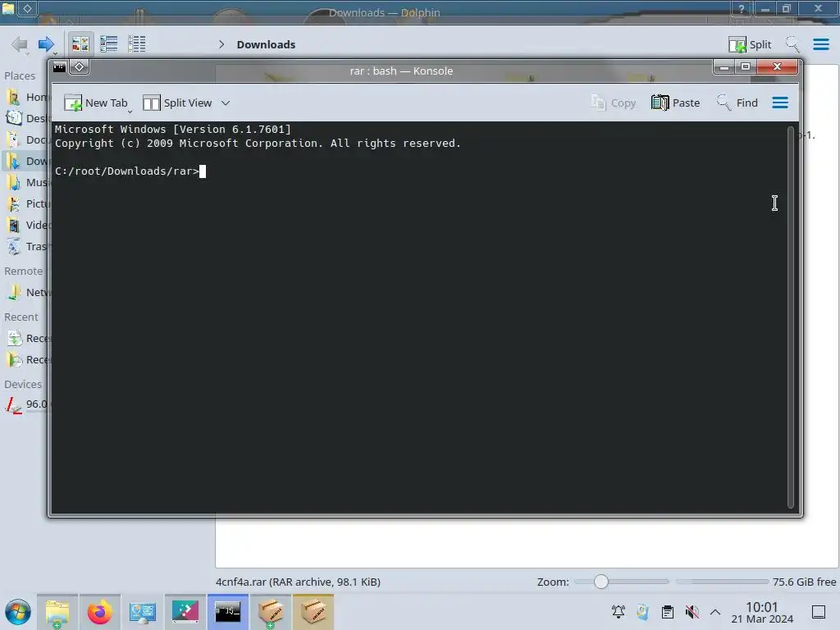Click the 4cnf4a.rar status bar text
Image resolution: width=840 pixels, height=630 pixels.
298,582
